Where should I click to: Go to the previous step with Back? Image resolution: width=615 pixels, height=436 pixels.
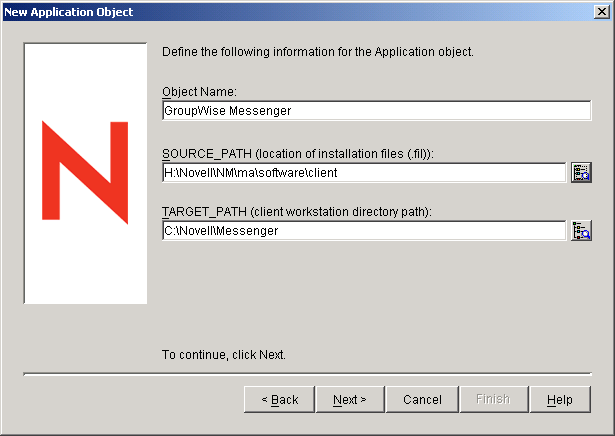coord(279,400)
